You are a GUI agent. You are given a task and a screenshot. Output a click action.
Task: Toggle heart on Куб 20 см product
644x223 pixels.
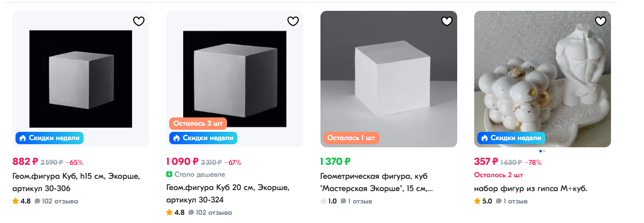pyautogui.click(x=293, y=21)
